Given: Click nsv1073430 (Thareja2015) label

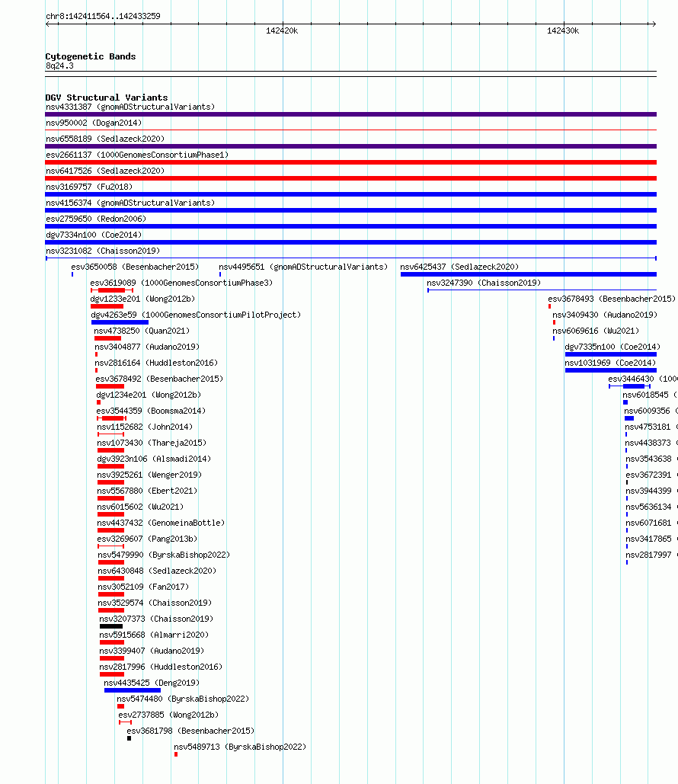Looking at the screenshot, I should click(x=152, y=443).
